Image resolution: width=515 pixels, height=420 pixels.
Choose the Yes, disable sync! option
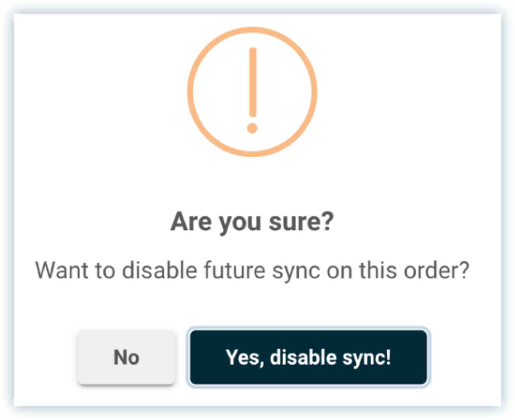(x=308, y=357)
